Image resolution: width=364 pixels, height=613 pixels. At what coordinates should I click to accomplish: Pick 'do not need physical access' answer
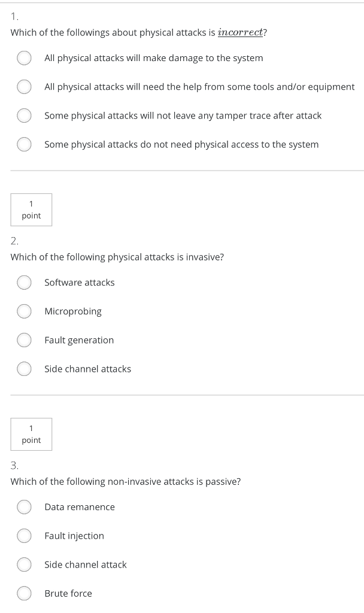[24, 144]
